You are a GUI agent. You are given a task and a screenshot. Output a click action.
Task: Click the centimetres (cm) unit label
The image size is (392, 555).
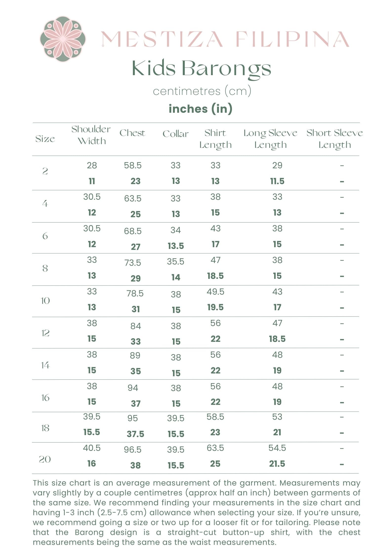pos(202,91)
